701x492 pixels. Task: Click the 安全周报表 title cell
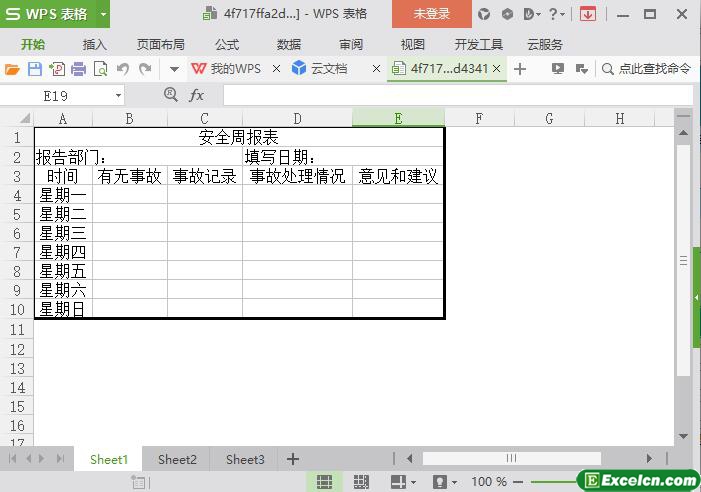[239, 137]
